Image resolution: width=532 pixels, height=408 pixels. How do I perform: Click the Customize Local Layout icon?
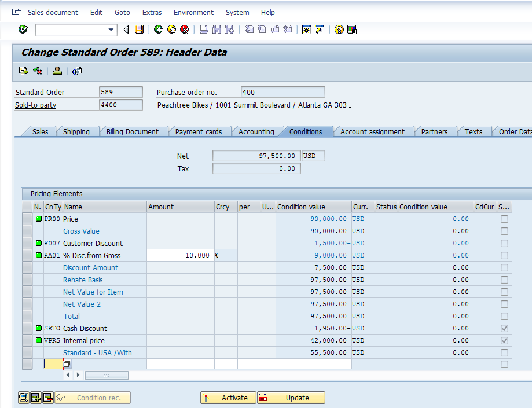pyautogui.click(x=352, y=30)
